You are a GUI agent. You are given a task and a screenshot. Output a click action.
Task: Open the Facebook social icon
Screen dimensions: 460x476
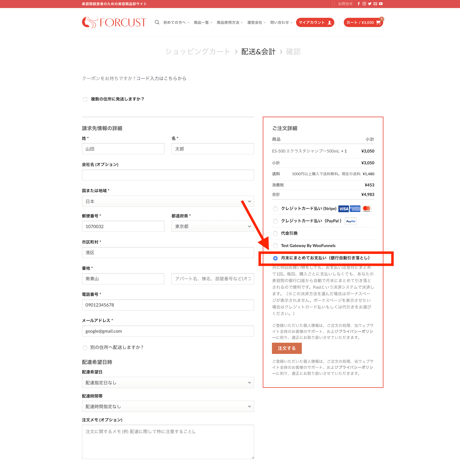coord(358,4)
